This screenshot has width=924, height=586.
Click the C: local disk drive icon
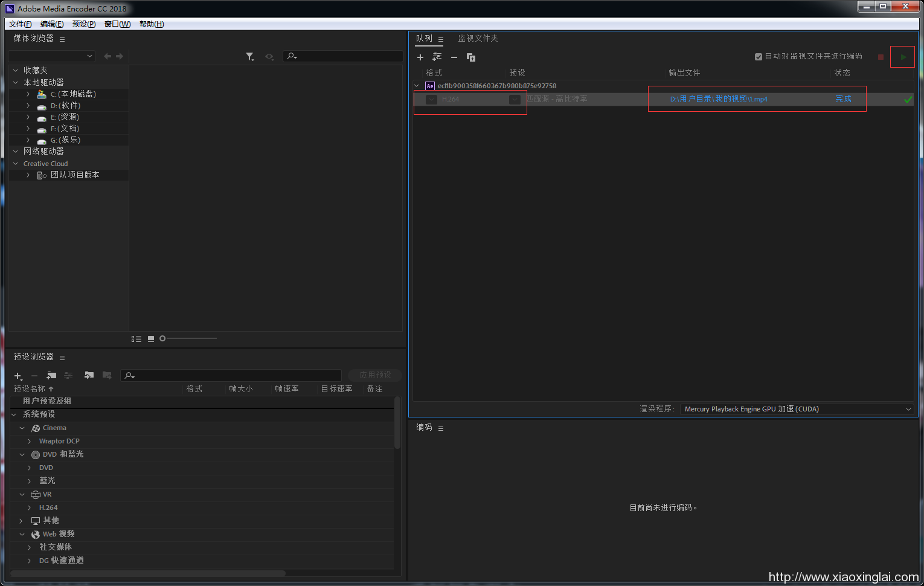(42, 94)
